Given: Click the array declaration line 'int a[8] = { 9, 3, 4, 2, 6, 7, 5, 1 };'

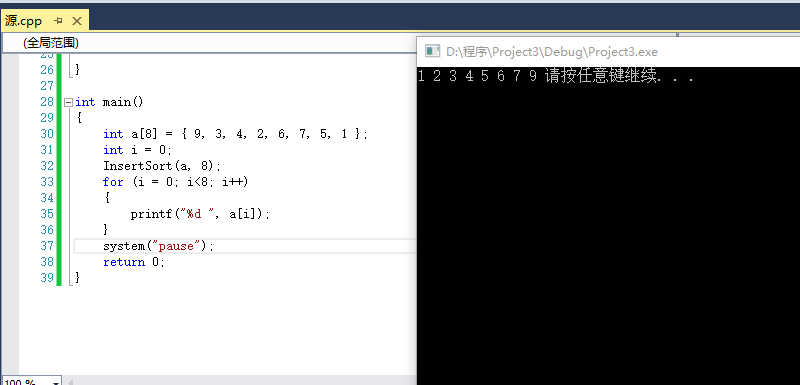Looking at the screenshot, I should (235, 134).
